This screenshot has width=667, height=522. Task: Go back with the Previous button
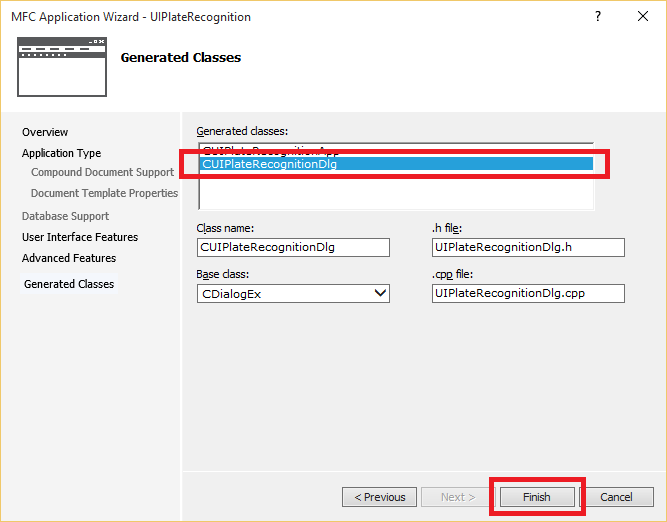pyautogui.click(x=379, y=497)
